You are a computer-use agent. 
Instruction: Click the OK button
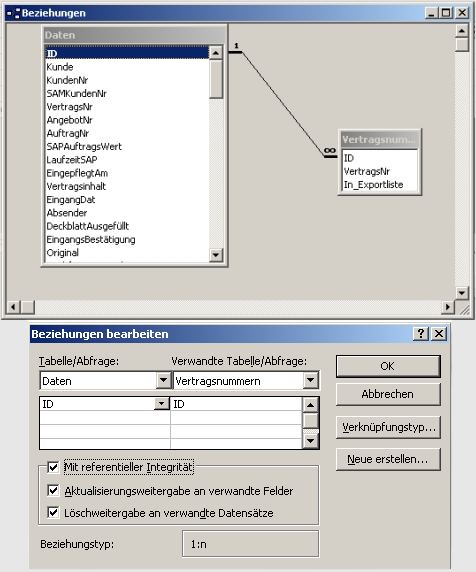point(388,366)
